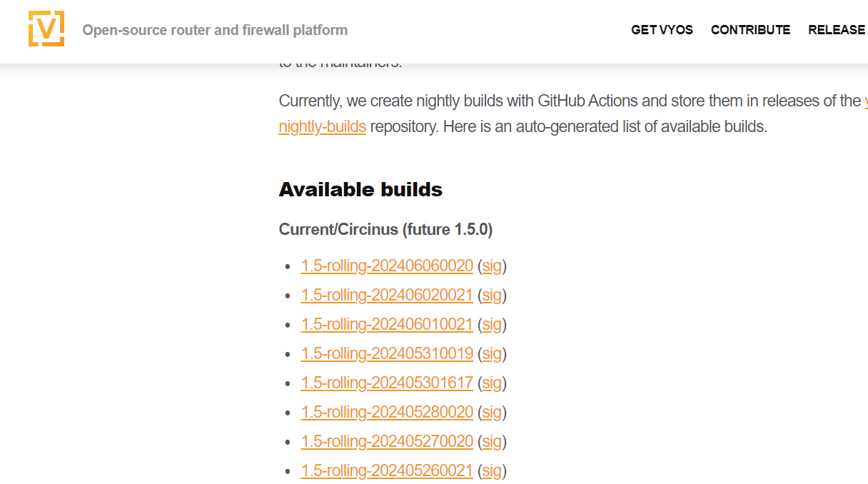Screen dimensions: 868x484
Task: Open sig for 1.5-rolling-202406060020
Action: click(492, 266)
